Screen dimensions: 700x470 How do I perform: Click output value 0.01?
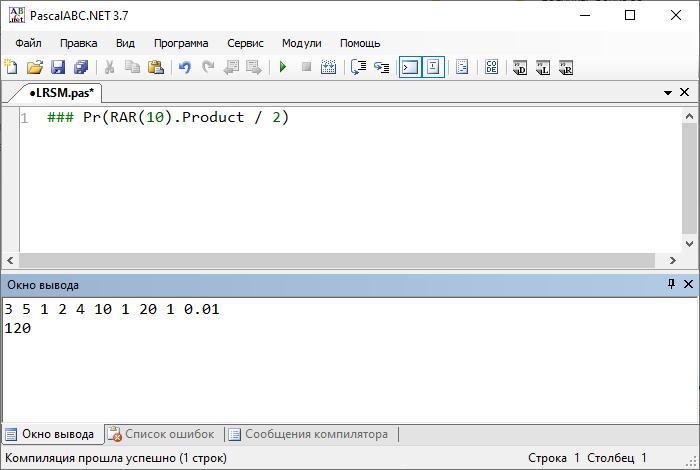202,309
